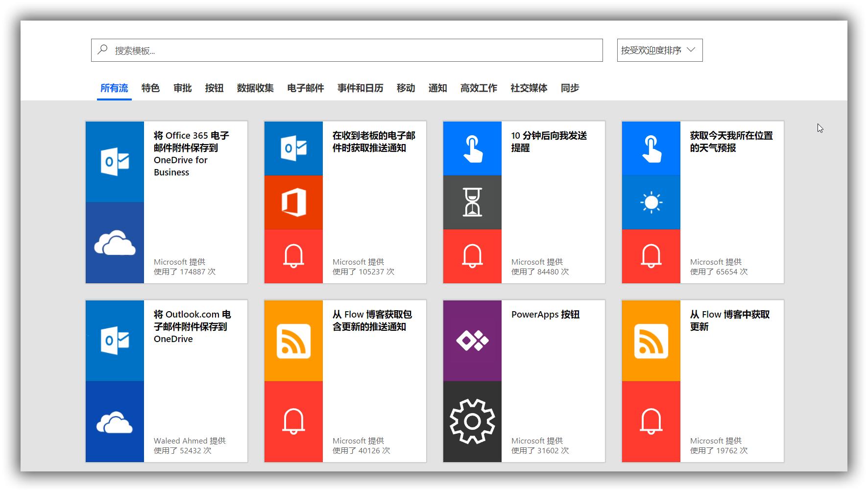Click Waleed Ahmed 提供 author text

click(190, 441)
